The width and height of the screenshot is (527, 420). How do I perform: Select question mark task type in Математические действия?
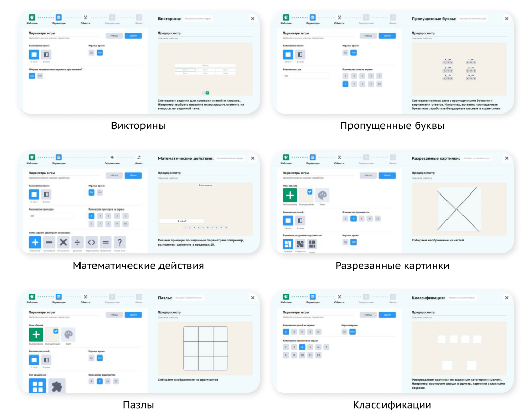click(x=120, y=243)
